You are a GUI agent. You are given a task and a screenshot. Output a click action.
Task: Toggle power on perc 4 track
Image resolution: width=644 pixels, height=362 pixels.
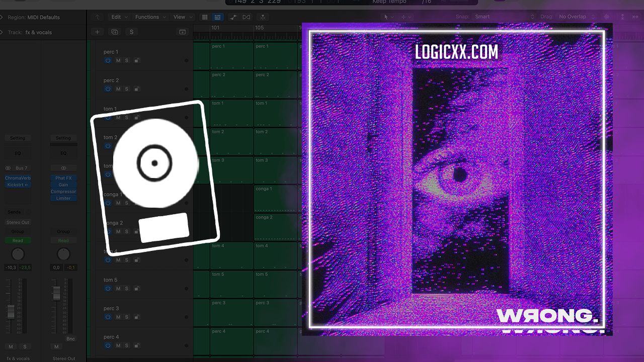pyautogui.click(x=108, y=345)
